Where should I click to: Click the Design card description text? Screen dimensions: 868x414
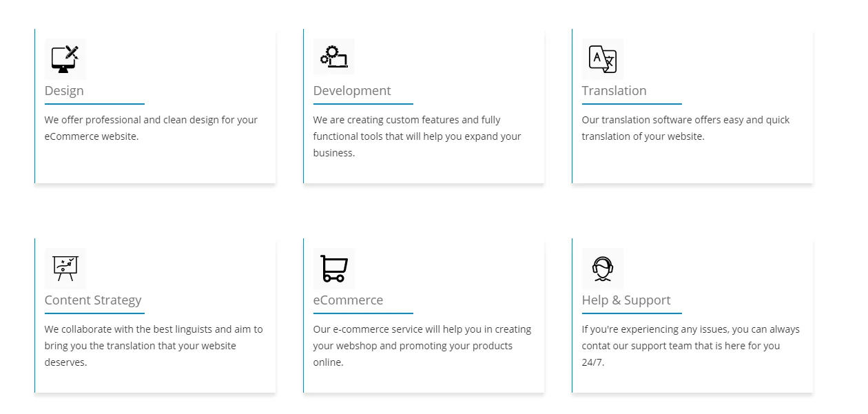[151, 128]
